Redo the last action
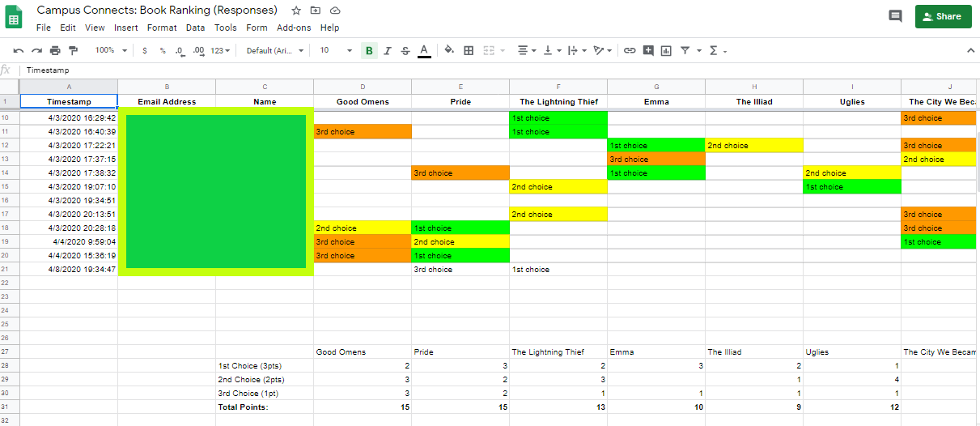The width and height of the screenshot is (980, 426). [36, 50]
